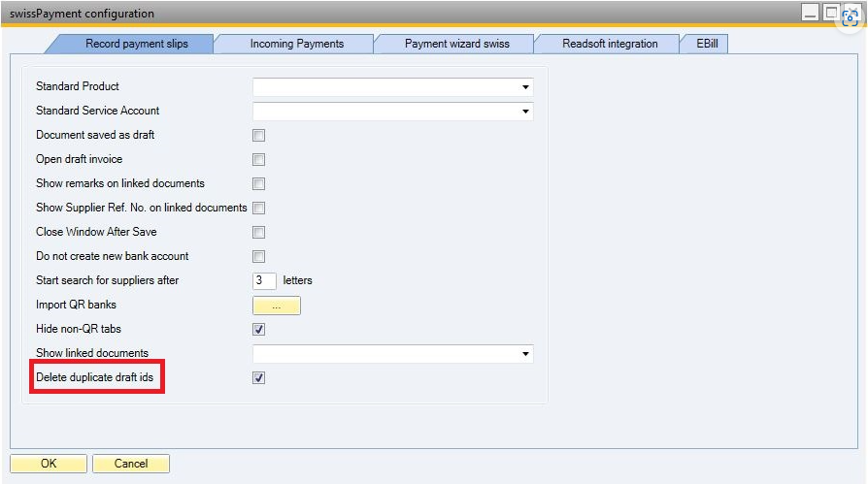Click the Start search for suppliers after label
The height and width of the screenshot is (484, 868).
[108, 280]
